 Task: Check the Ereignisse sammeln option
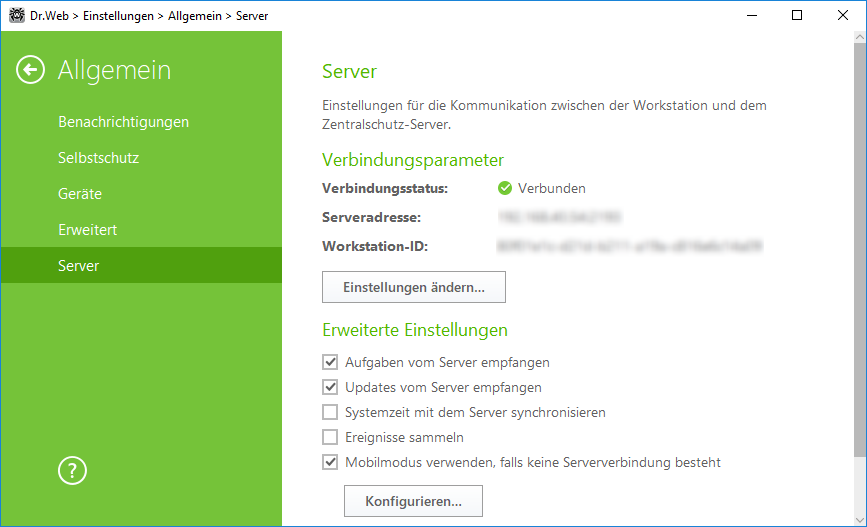(330, 437)
